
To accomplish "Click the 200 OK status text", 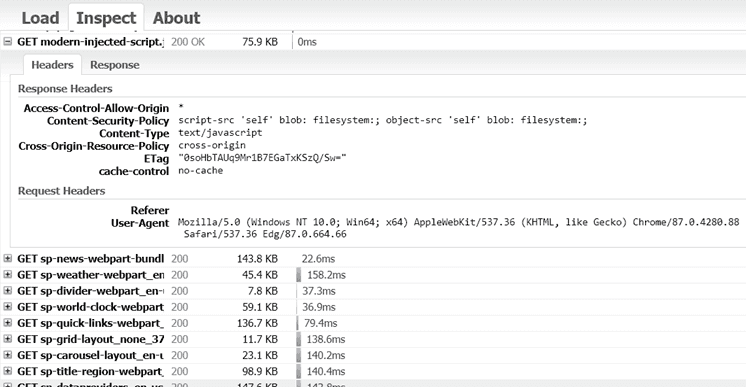I will pyautogui.click(x=188, y=42).
